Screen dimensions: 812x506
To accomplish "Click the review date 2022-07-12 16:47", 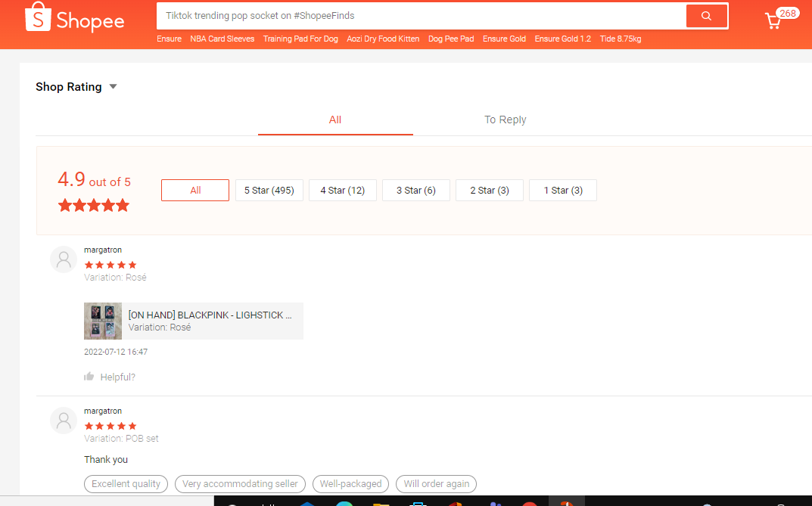I will (116, 352).
